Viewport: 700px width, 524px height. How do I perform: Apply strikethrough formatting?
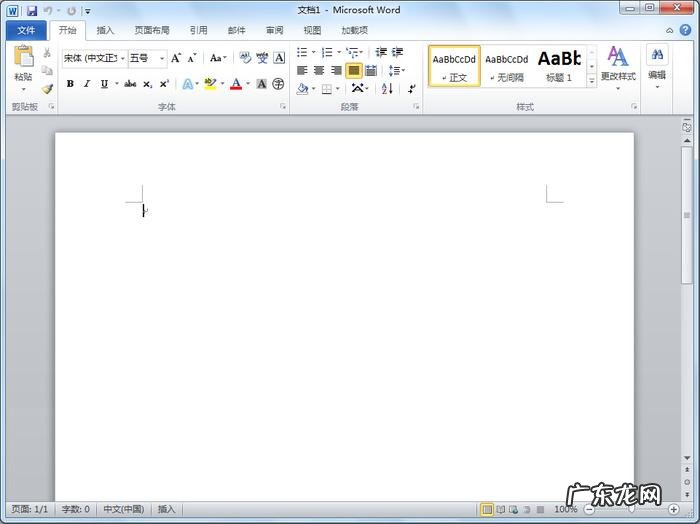130,84
